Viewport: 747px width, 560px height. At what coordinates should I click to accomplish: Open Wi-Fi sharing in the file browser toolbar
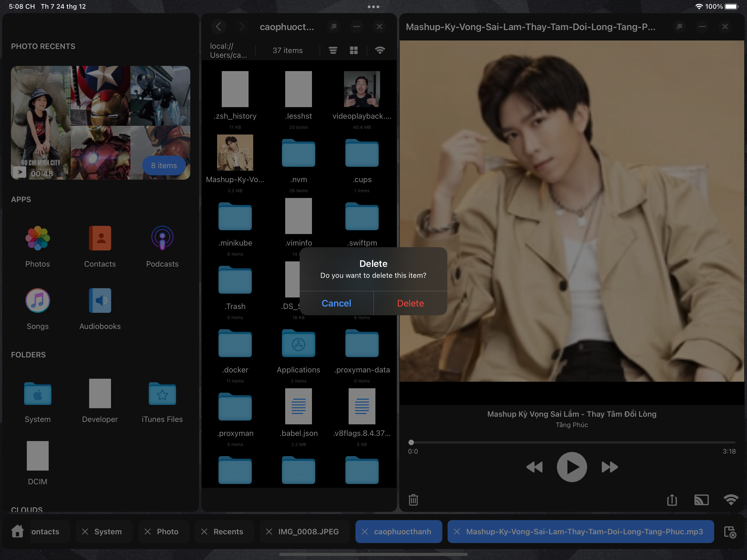(x=380, y=50)
